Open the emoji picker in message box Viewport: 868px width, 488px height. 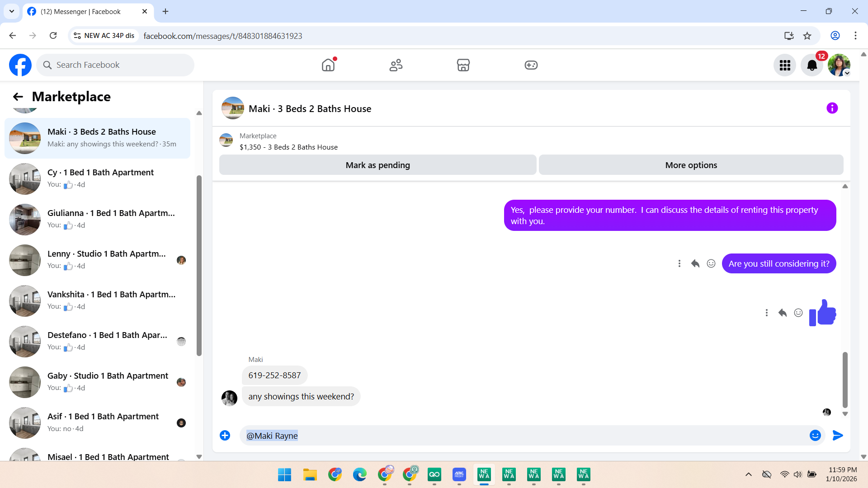[815, 435]
